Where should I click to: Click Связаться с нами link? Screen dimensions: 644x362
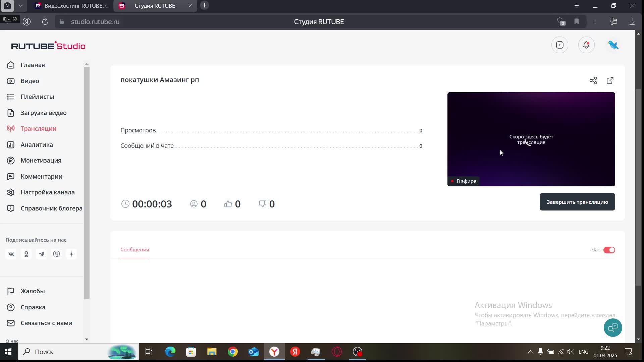point(46,323)
